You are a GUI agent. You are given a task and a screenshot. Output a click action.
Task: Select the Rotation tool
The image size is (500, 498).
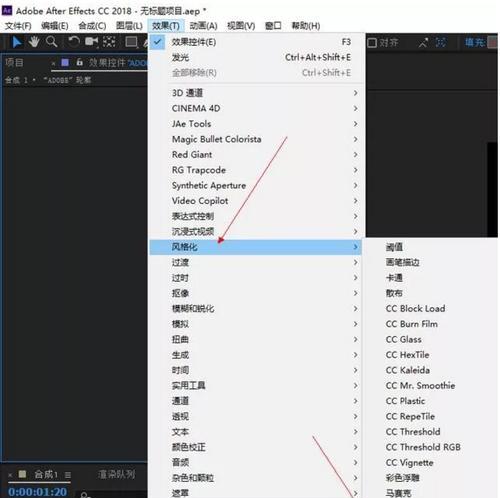click(74, 42)
